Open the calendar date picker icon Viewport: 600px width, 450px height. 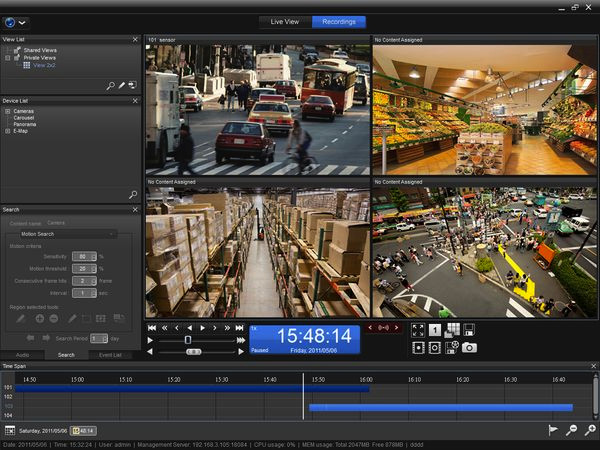tap(10, 430)
